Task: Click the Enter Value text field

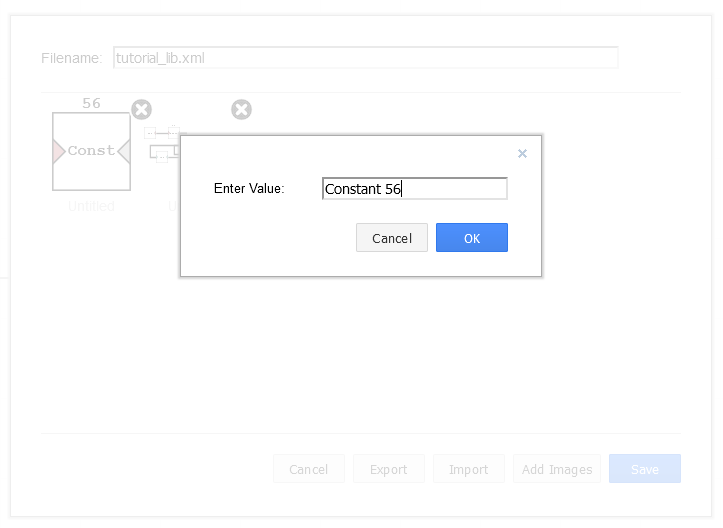Action: [x=414, y=188]
